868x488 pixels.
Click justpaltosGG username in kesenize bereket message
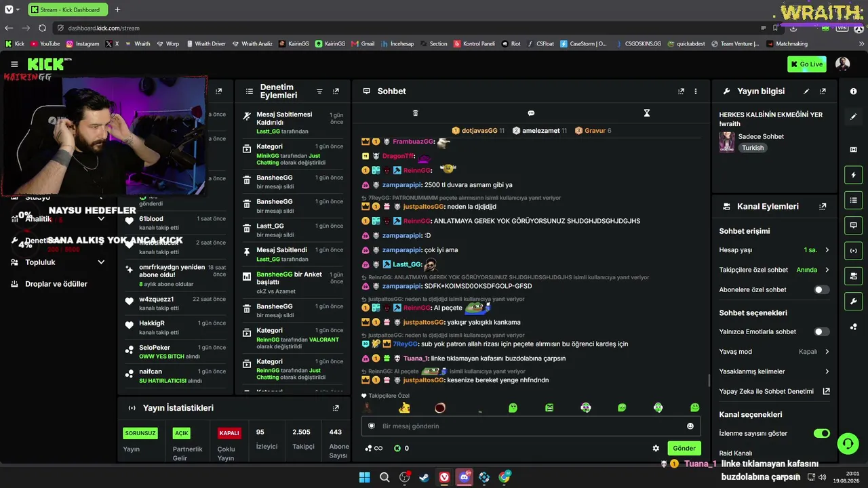tap(423, 380)
